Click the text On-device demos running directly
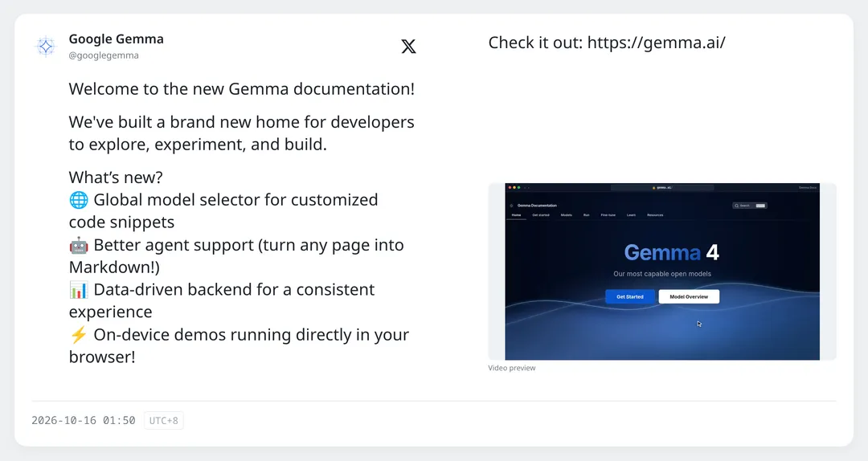 223,335
